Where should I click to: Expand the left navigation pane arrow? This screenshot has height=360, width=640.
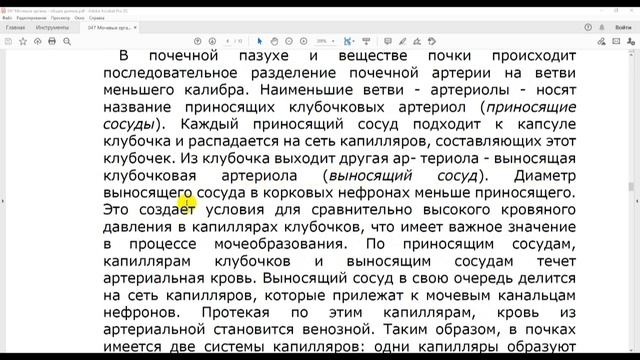2,201
